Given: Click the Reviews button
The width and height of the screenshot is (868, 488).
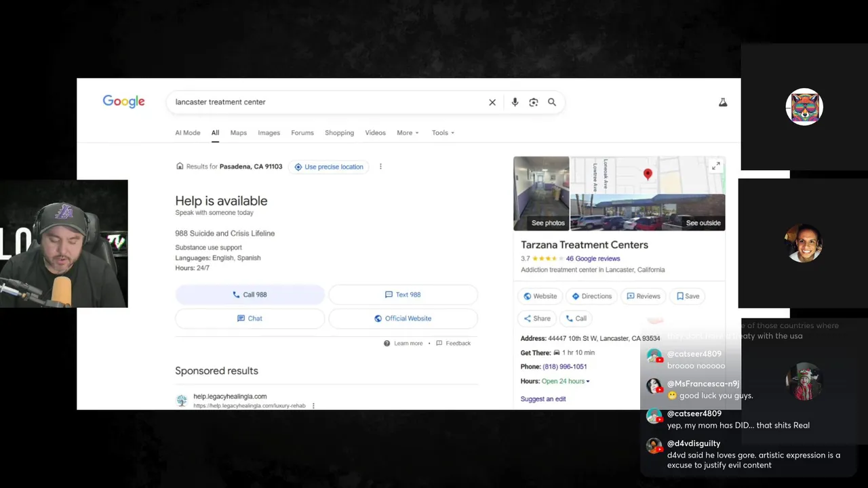Looking at the screenshot, I should tap(643, 296).
